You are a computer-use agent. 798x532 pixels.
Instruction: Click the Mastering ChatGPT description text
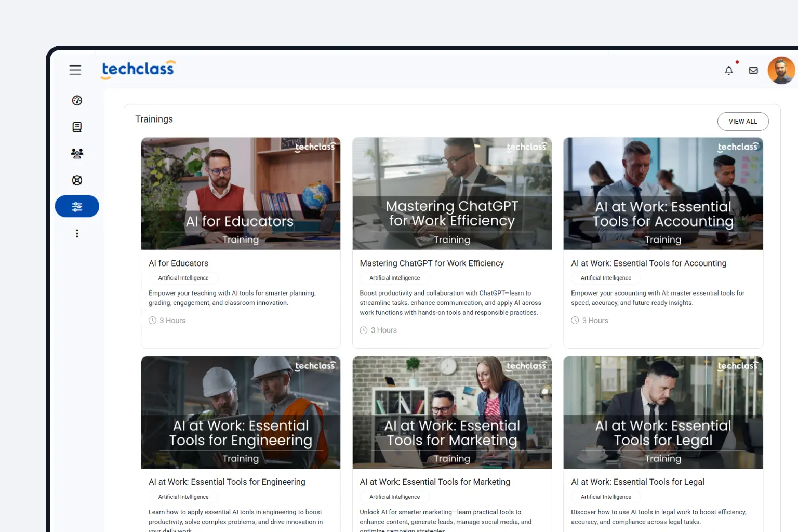tap(450, 303)
